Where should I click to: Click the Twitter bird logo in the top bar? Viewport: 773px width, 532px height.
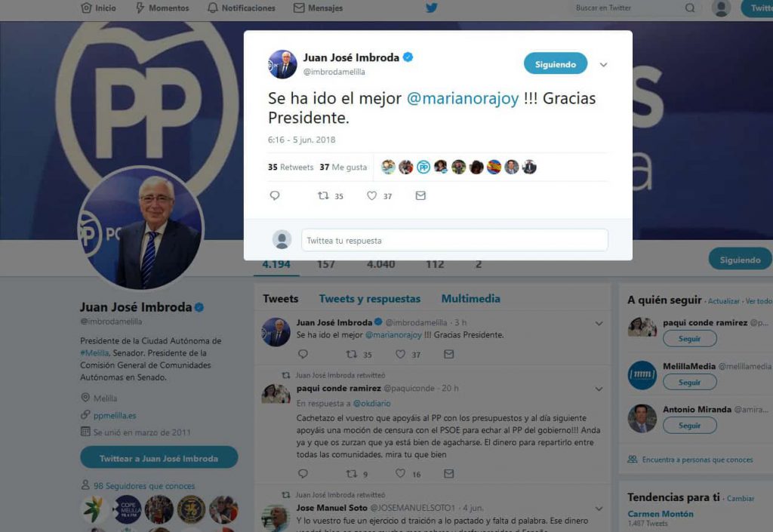[x=431, y=8]
